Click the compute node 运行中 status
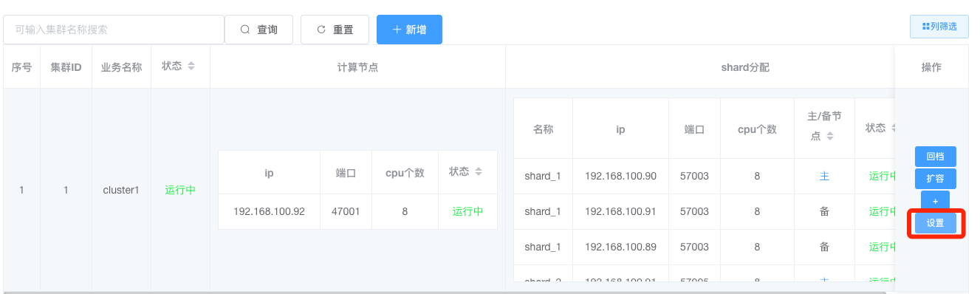 pyautogui.click(x=468, y=211)
